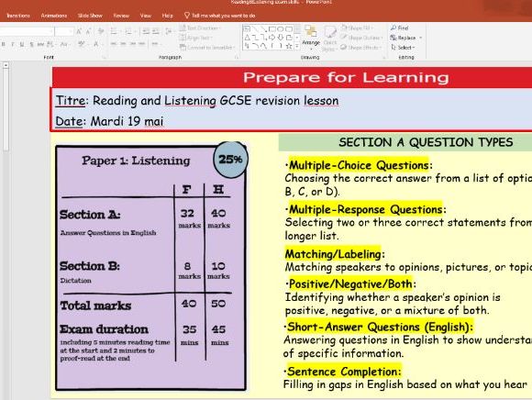The width and height of the screenshot is (532, 400).
Task: Open the font name combo box
Action: [x=27, y=31]
